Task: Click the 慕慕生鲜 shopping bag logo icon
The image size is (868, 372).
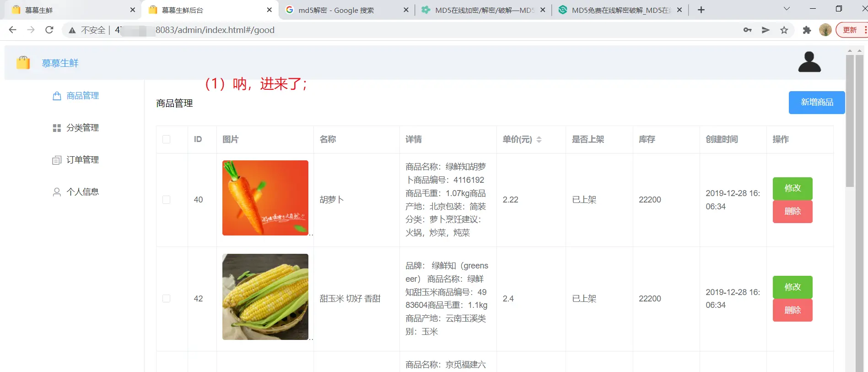Action: (x=23, y=63)
